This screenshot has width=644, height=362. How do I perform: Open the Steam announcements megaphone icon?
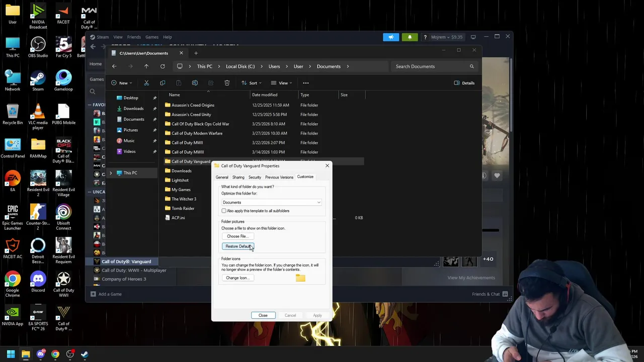[x=391, y=37]
